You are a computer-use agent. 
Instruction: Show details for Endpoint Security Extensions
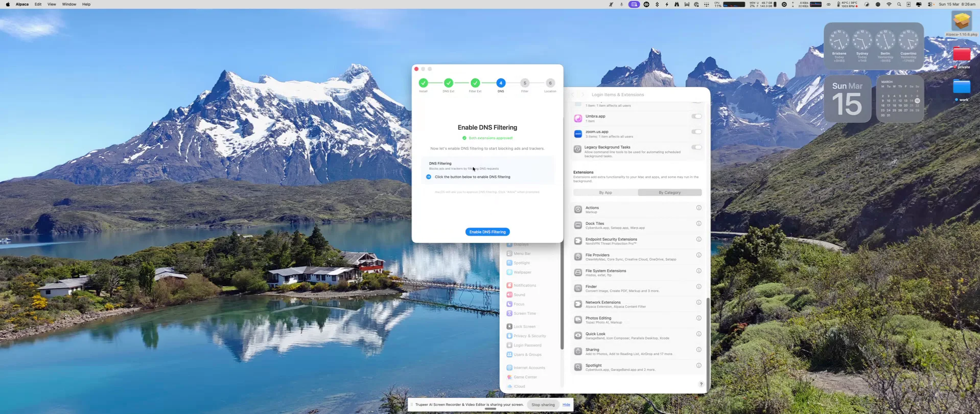[698, 239]
